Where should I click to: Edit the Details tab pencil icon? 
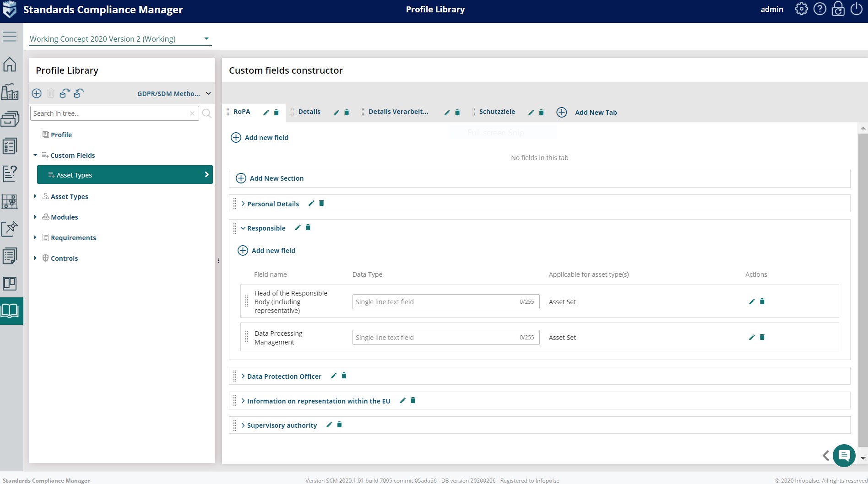click(x=336, y=113)
